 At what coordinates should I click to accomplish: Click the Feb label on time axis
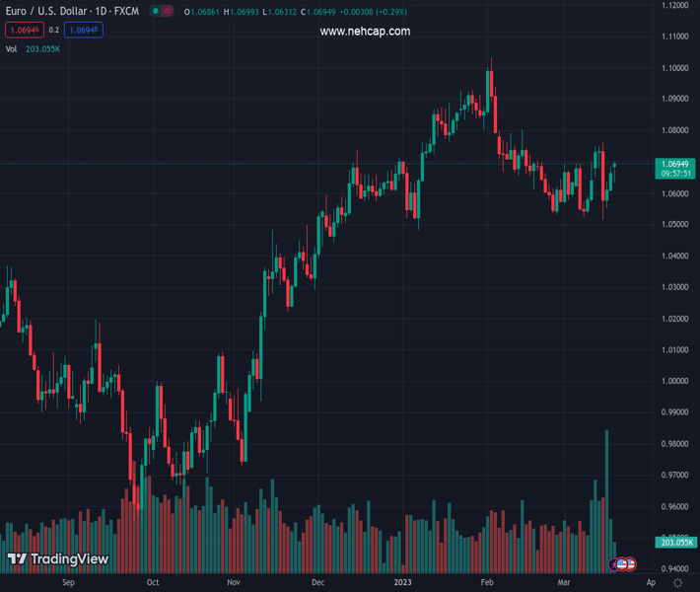[486, 583]
